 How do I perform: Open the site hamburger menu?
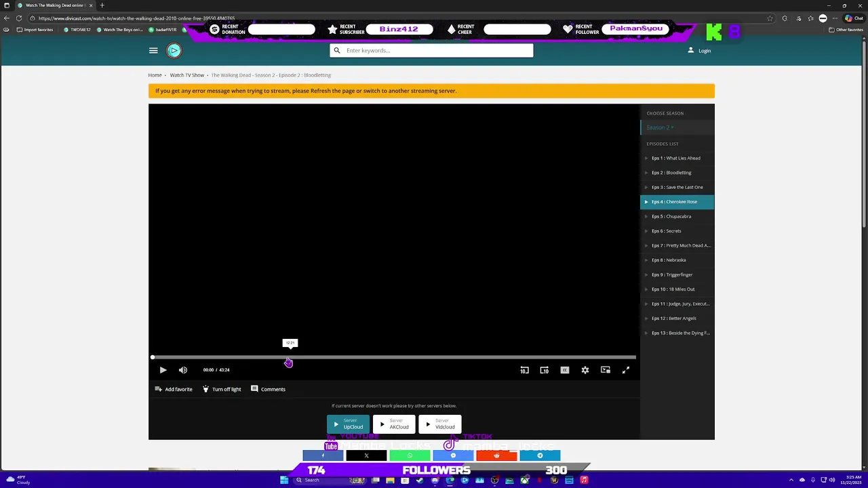point(153,50)
